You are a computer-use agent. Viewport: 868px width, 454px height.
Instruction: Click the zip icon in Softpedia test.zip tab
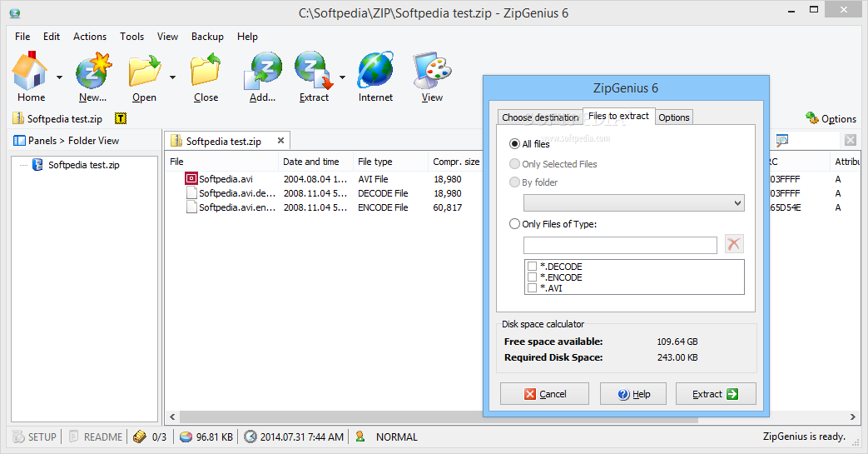point(176,141)
